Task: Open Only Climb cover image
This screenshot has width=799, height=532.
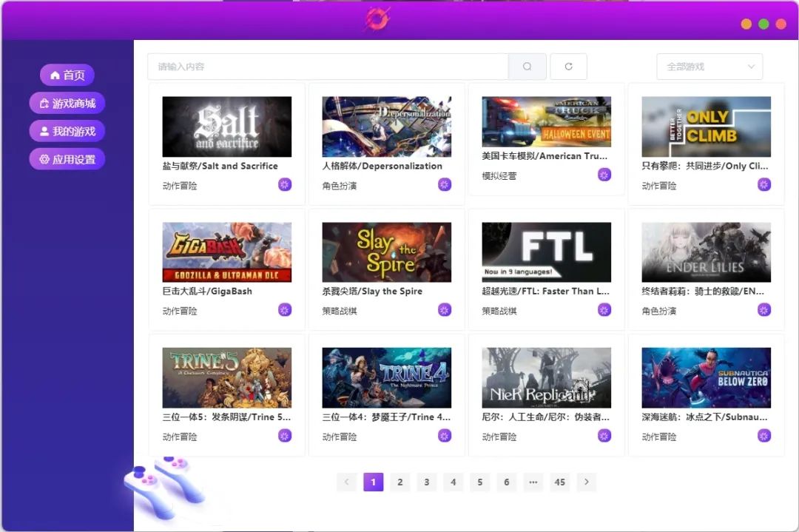Action: click(x=707, y=127)
